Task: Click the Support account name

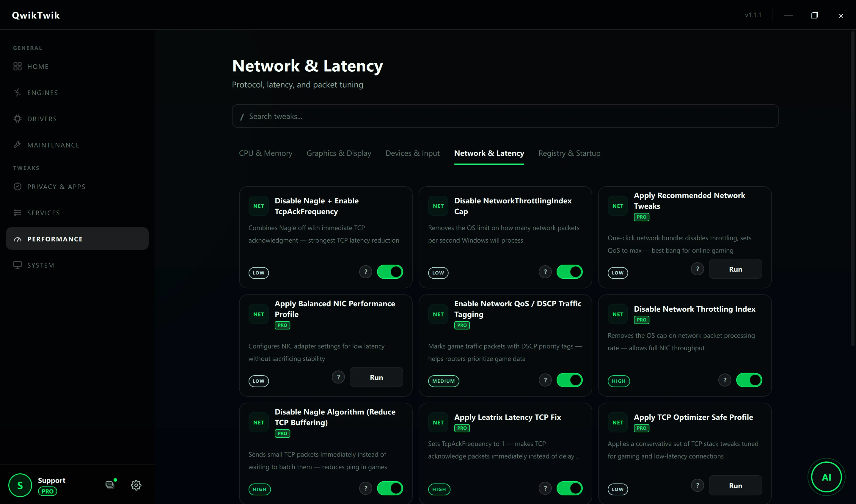Action: (x=52, y=480)
